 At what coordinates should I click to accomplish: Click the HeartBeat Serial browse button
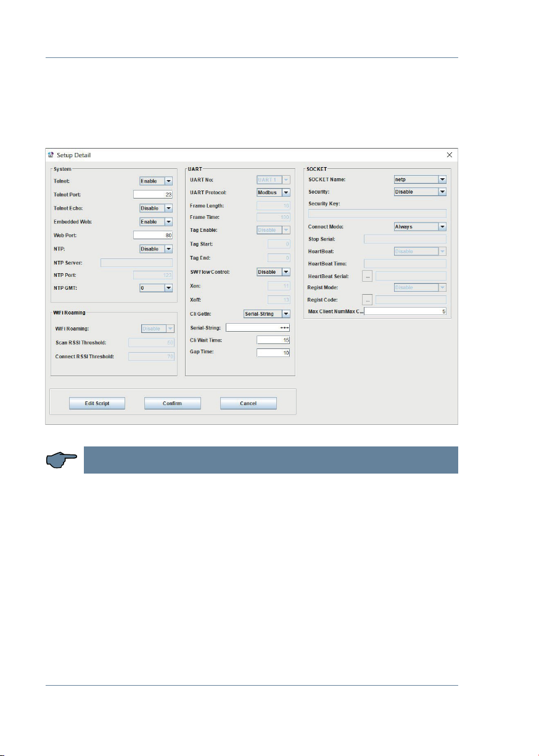click(368, 276)
